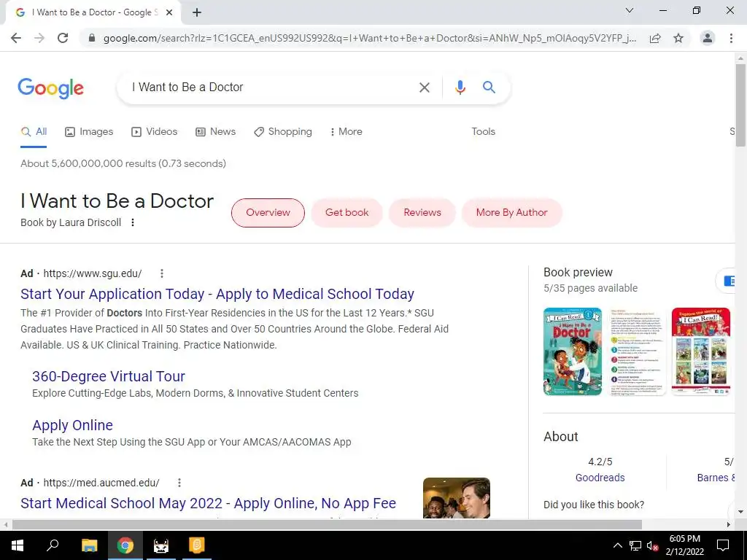Open the orange app in taskbar

coord(197,545)
